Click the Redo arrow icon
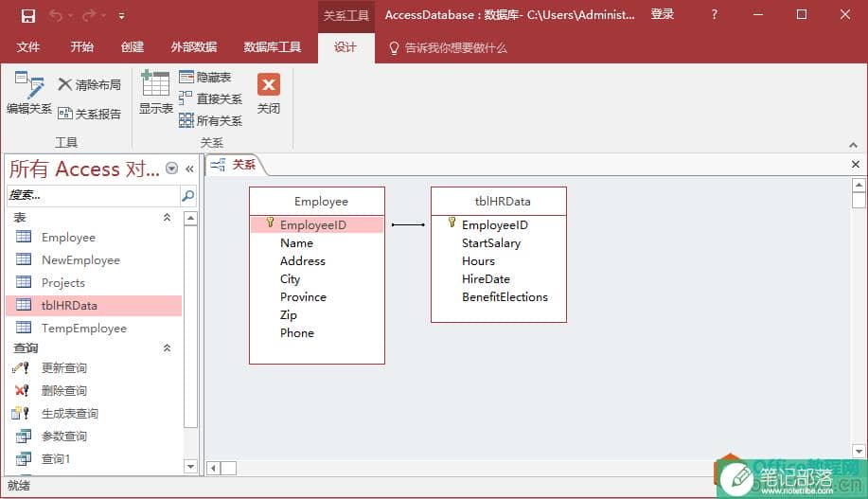 pos(89,15)
